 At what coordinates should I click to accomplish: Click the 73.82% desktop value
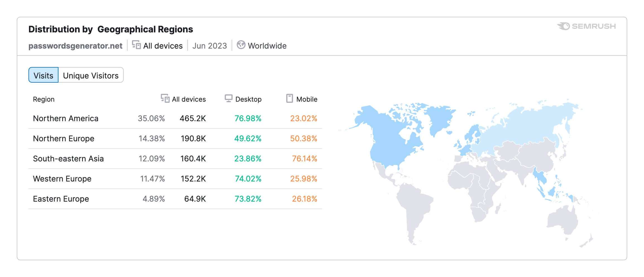pyautogui.click(x=248, y=199)
